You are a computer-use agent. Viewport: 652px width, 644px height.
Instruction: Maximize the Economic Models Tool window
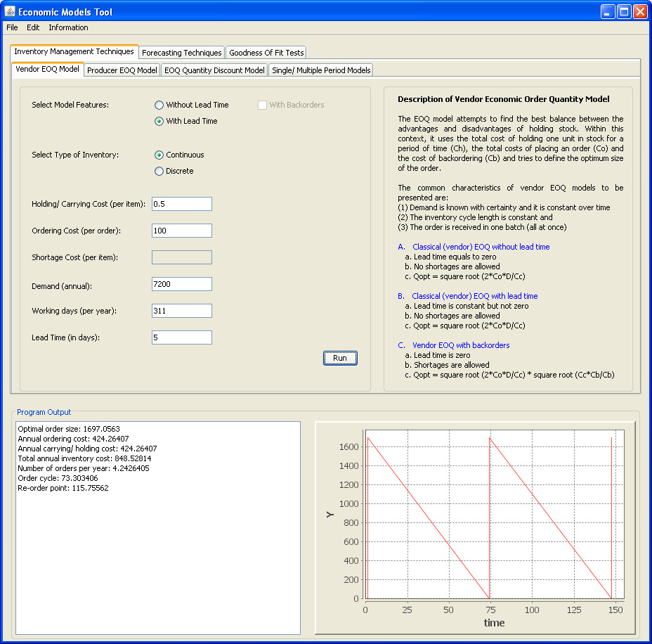pos(624,12)
